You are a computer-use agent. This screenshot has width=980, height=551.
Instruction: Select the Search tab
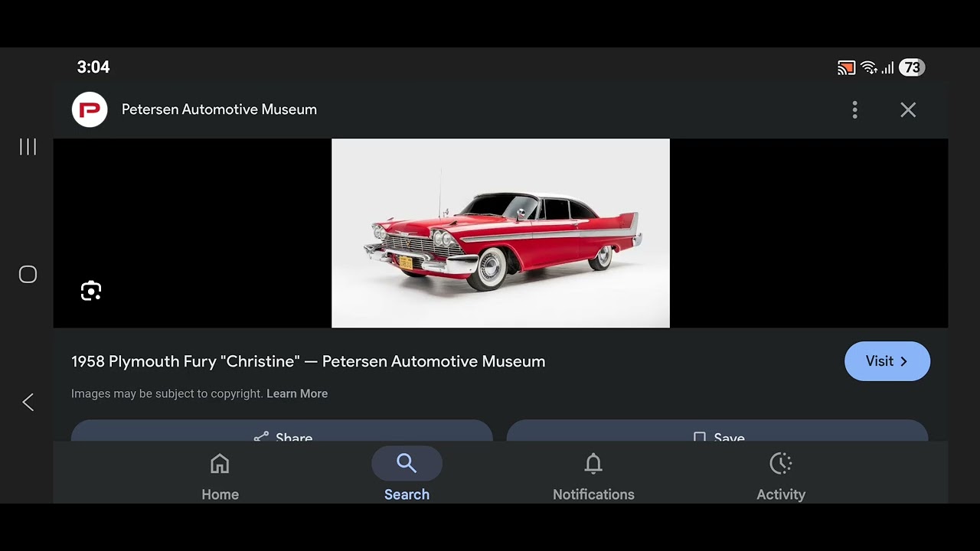(x=407, y=476)
